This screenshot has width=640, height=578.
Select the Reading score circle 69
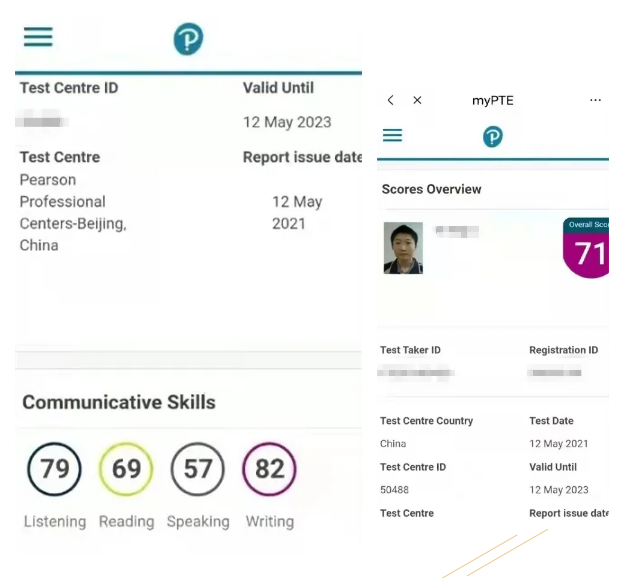126,469
